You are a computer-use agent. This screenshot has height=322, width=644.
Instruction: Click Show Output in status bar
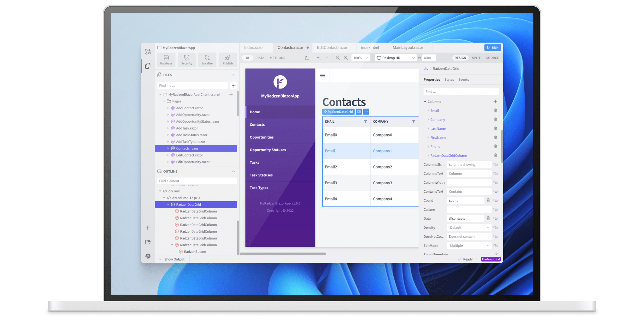[171, 259]
